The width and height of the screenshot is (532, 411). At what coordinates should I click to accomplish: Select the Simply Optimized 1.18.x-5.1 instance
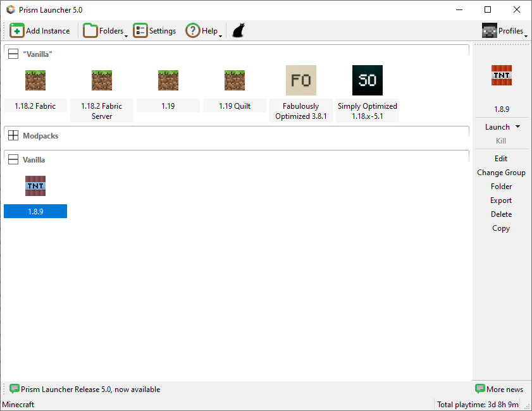point(367,80)
